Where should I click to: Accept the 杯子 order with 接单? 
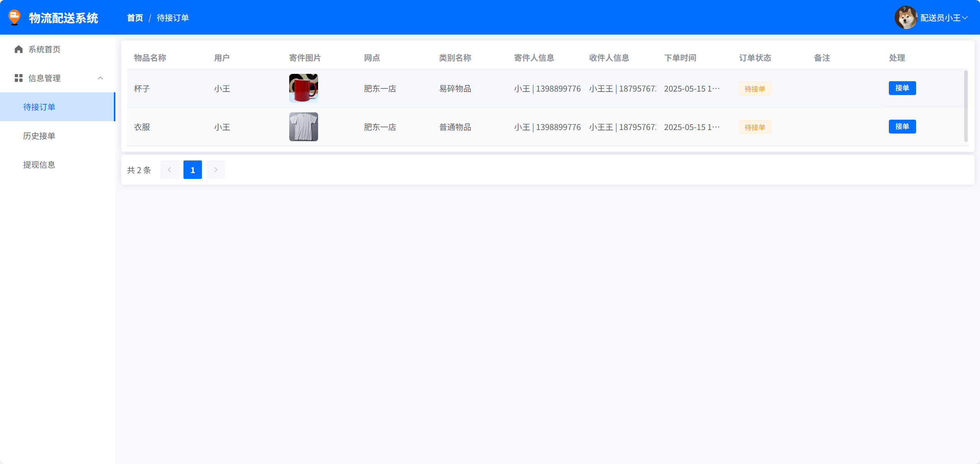(902, 88)
